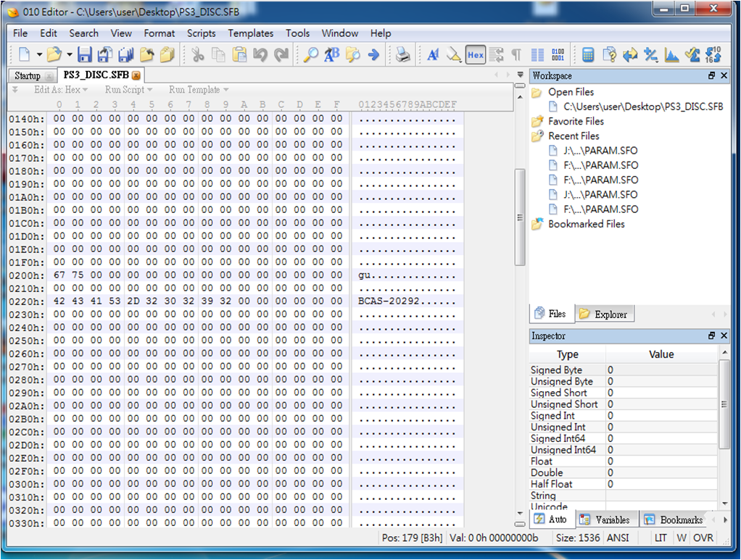This screenshot has height=560, width=741.
Task: Toggle LIT endian indicator in status bar
Action: 661,538
